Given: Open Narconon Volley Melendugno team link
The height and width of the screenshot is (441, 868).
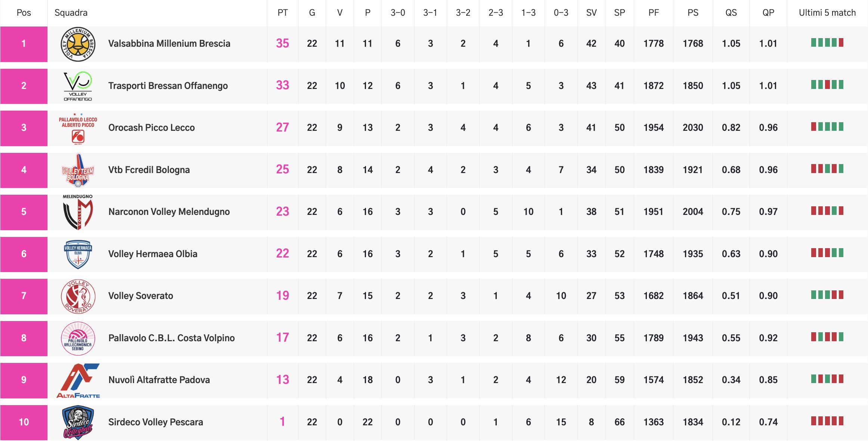Looking at the screenshot, I should 169,212.
